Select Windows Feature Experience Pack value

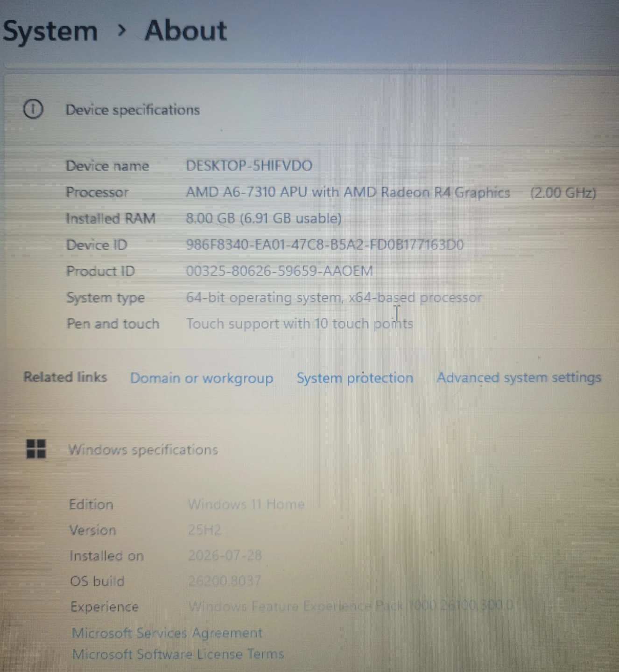(x=351, y=606)
